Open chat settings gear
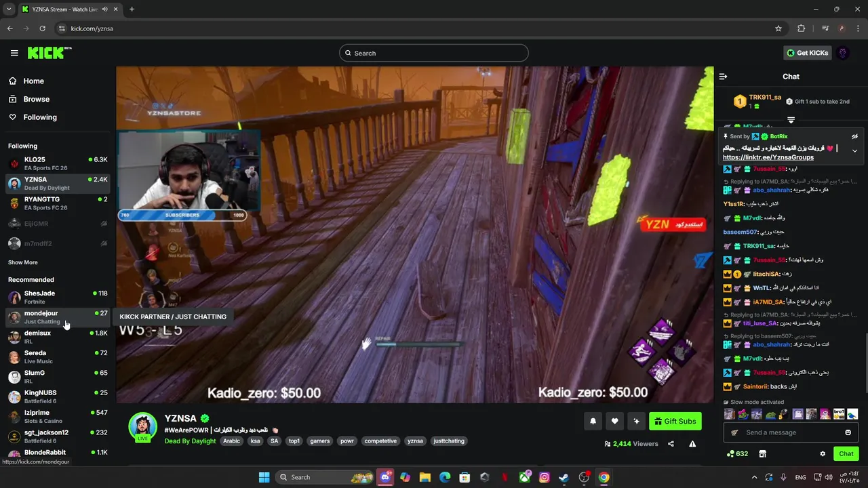Screen dimensions: 868x488 pyautogui.click(x=823, y=453)
